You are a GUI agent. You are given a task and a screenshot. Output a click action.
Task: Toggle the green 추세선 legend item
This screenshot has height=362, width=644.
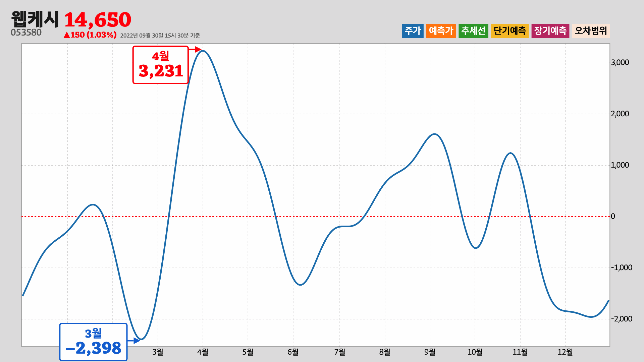pos(473,31)
